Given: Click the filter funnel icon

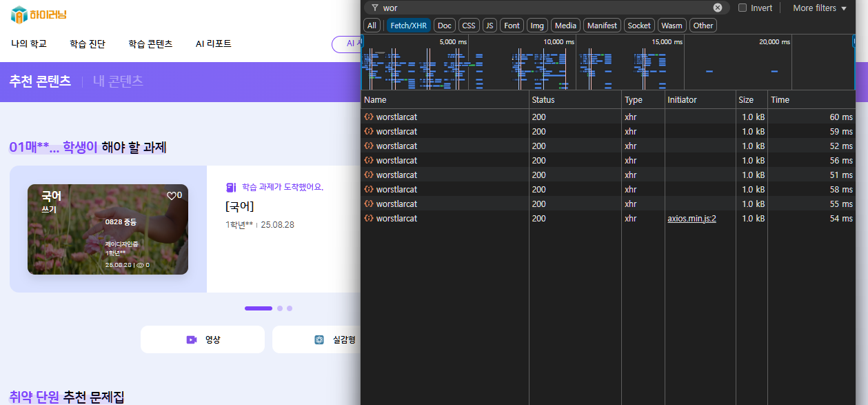Looking at the screenshot, I should [374, 8].
